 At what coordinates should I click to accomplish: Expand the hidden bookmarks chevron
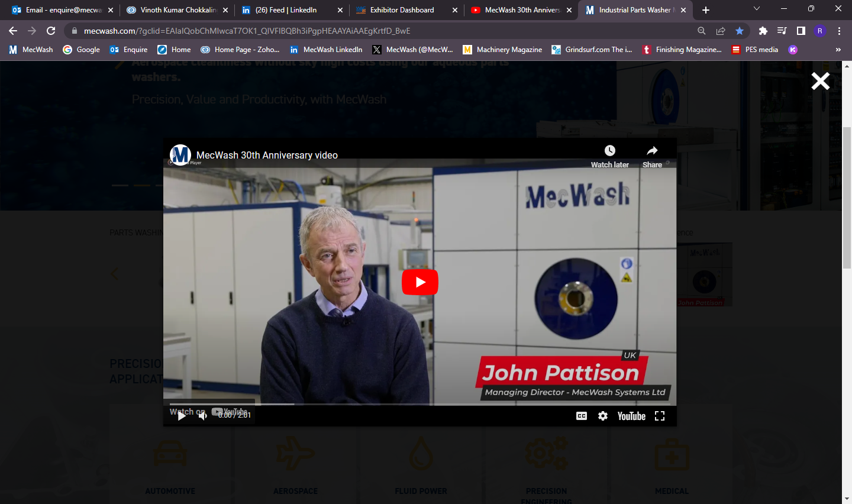point(838,50)
